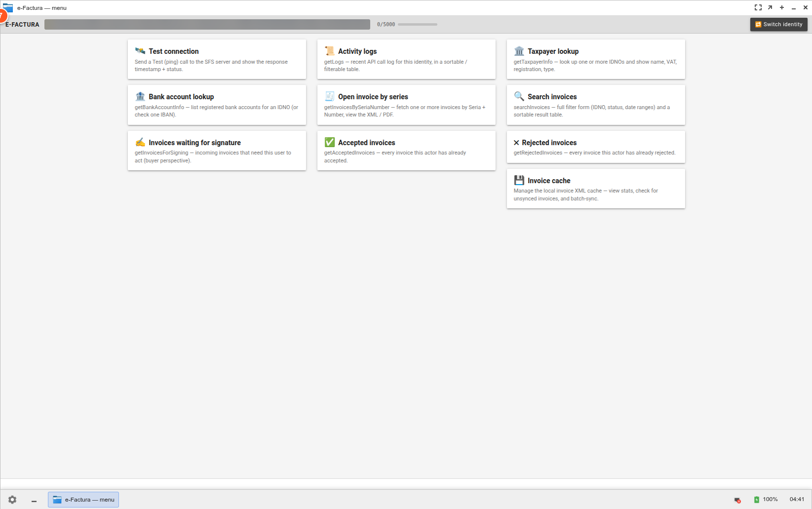This screenshot has height=509, width=812.
Task: Click the 'e-Factura — menu' window title text
Action: click(x=42, y=8)
